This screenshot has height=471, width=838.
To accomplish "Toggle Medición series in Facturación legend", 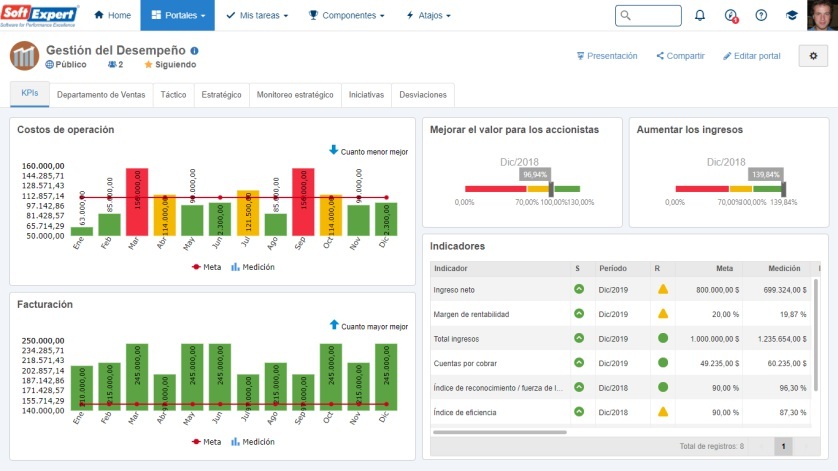I will click(x=252, y=441).
